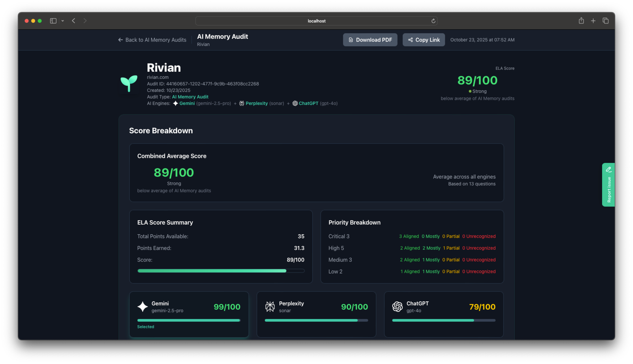Click Points Earned value 31.3
633x364 pixels.
299,248
